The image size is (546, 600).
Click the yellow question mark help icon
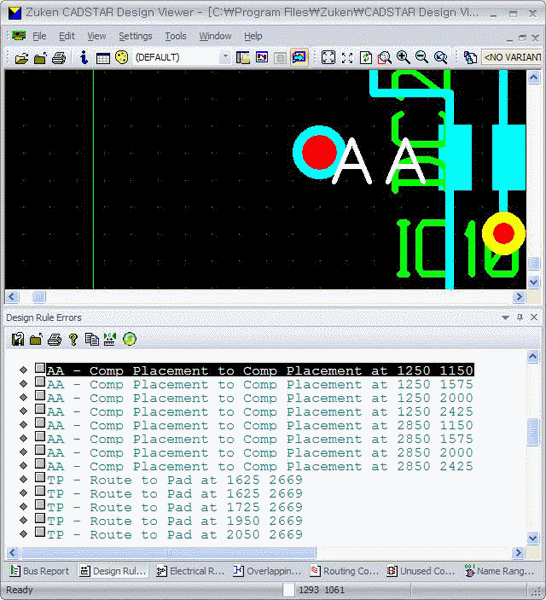(73, 339)
